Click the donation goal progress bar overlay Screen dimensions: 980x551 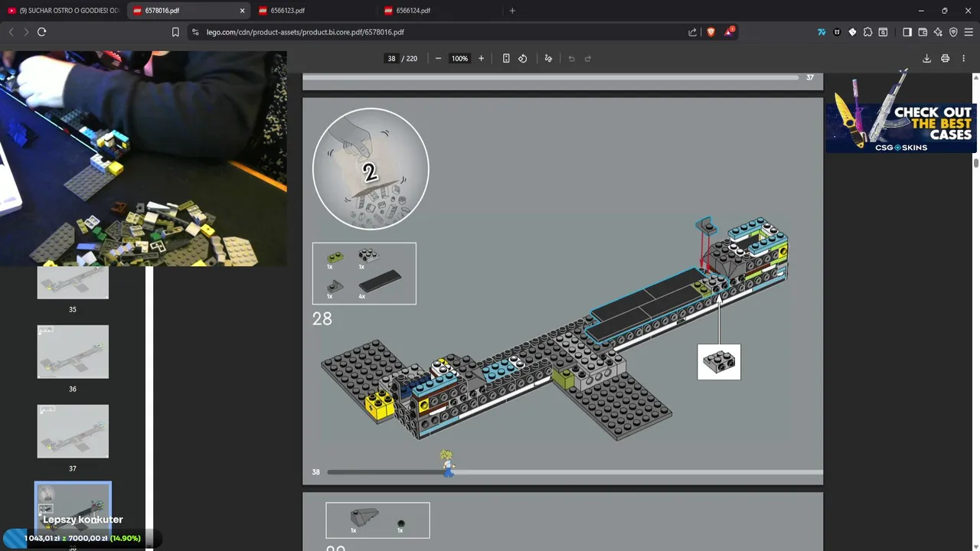[82, 538]
